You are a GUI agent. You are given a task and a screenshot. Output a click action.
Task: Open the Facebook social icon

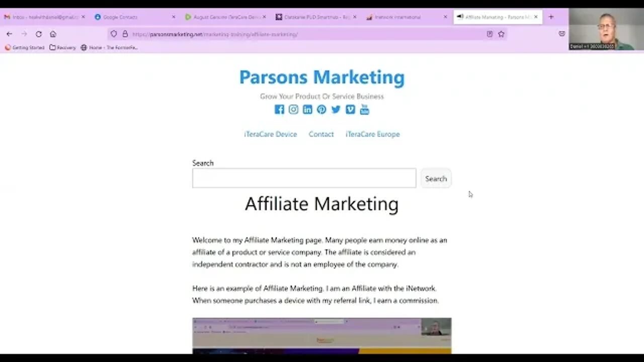pos(279,110)
